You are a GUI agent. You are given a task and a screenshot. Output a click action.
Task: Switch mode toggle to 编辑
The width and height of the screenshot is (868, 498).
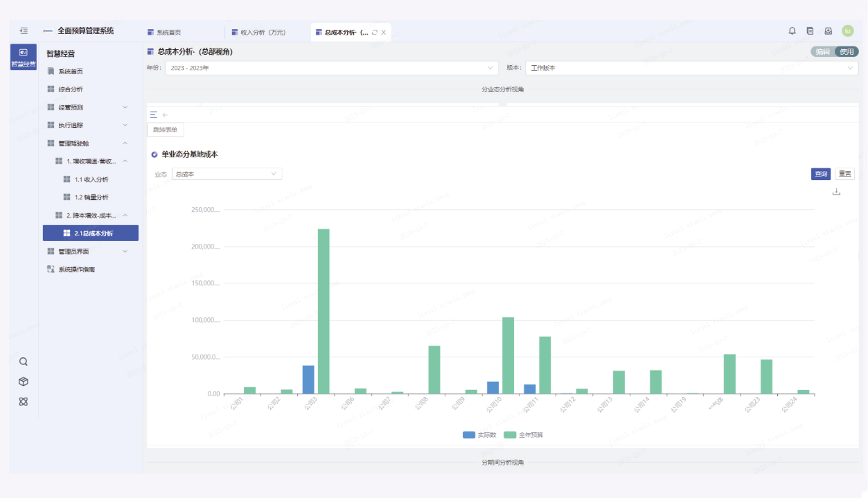823,52
